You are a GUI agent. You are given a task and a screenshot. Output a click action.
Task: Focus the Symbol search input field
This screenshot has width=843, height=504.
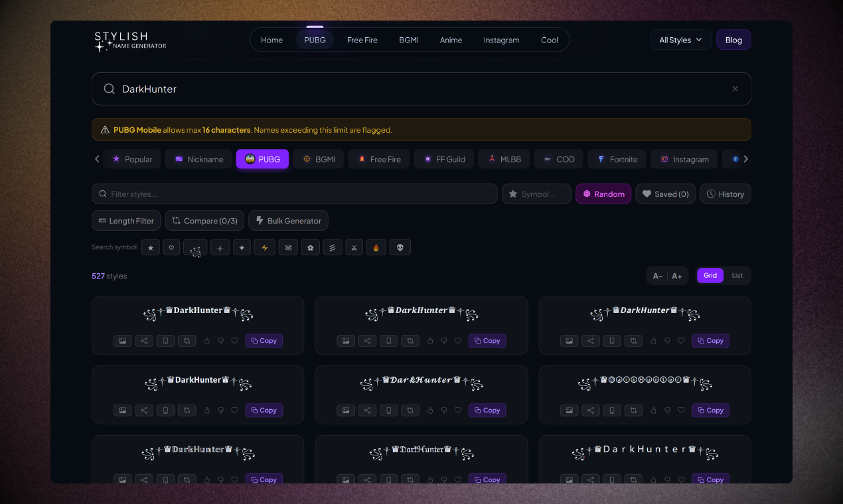pyautogui.click(x=536, y=194)
